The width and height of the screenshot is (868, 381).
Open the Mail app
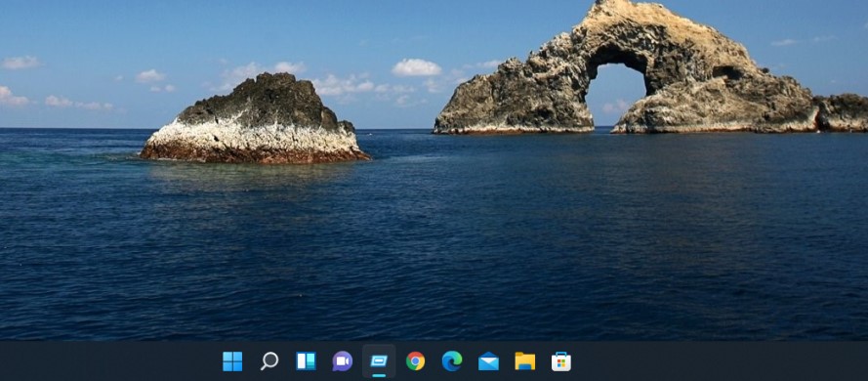(488, 361)
